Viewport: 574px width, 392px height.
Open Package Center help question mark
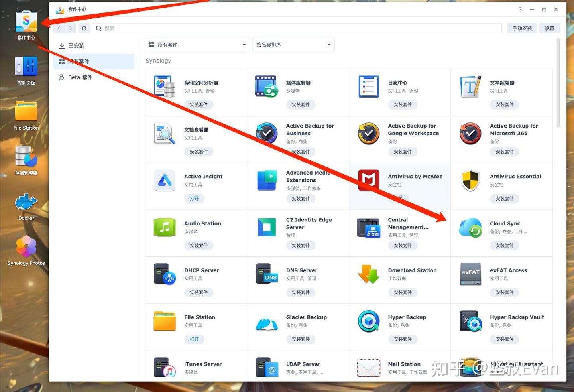tap(520, 9)
